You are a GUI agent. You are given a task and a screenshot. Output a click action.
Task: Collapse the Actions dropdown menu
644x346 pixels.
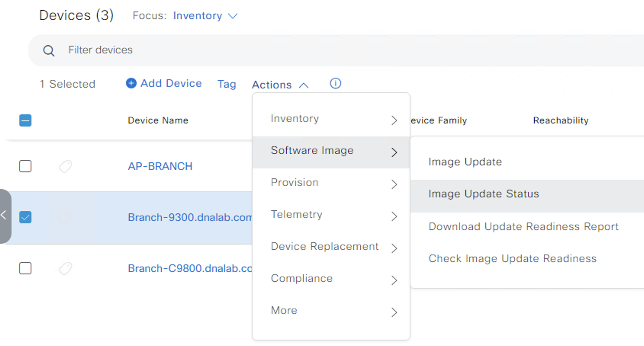[280, 85]
